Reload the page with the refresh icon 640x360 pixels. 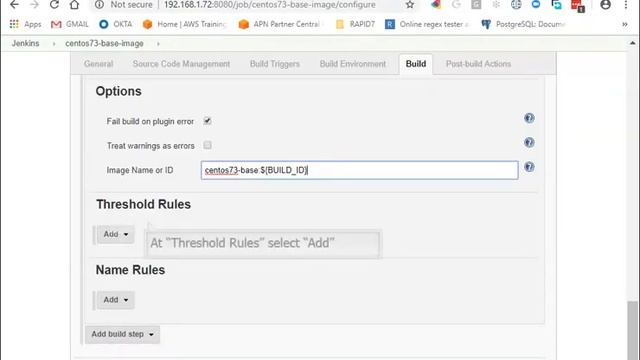click(x=54, y=5)
